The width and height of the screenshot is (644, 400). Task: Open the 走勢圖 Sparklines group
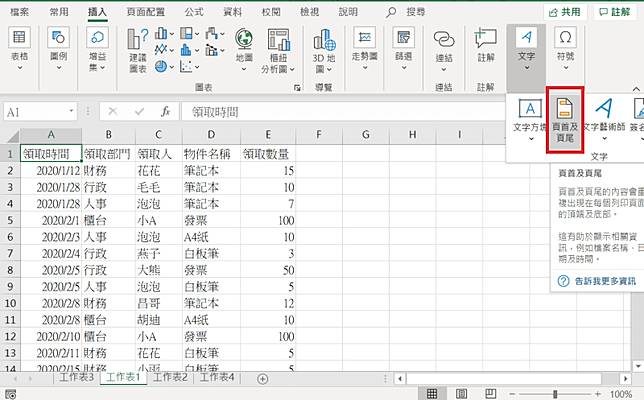click(364, 48)
